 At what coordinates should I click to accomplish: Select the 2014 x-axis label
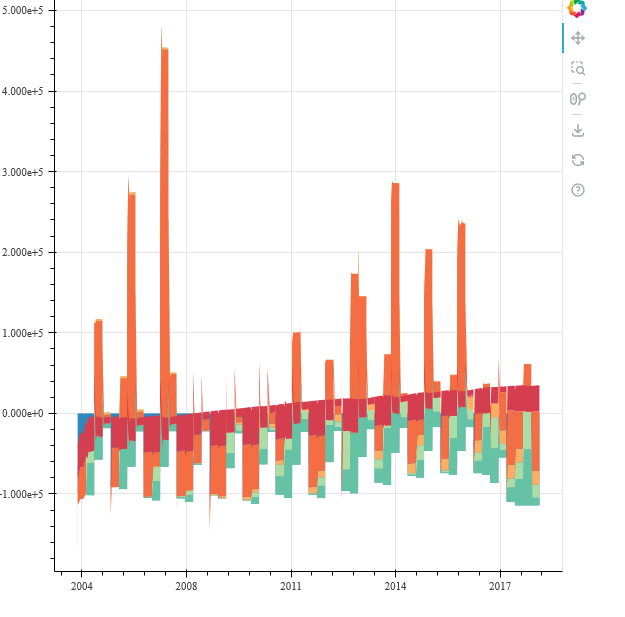[x=395, y=586]
